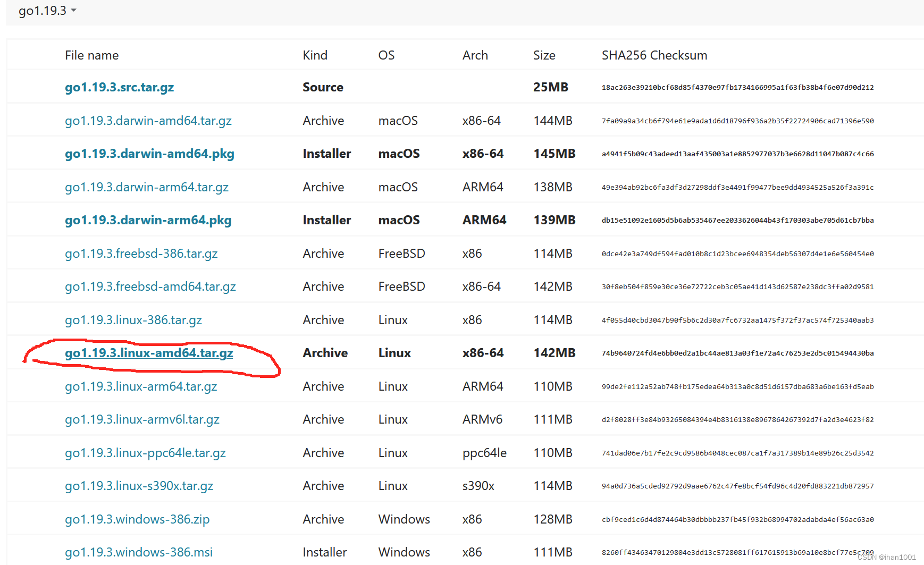Select the Arch column header

tap(475, 55)
